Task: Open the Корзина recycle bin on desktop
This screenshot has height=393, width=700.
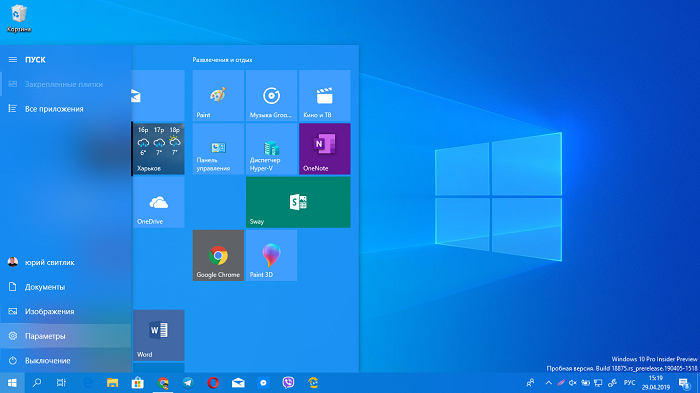Action: click(19, 19)
